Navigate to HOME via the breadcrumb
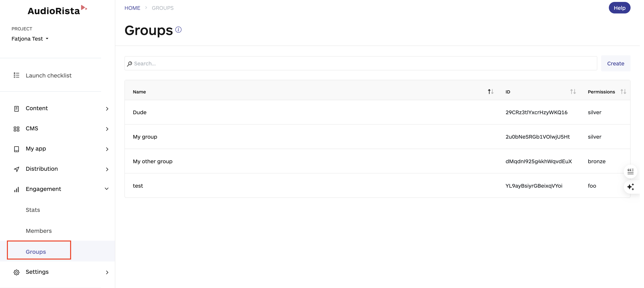The height and width of the screenshot is (288, 644). click(132, 8)
